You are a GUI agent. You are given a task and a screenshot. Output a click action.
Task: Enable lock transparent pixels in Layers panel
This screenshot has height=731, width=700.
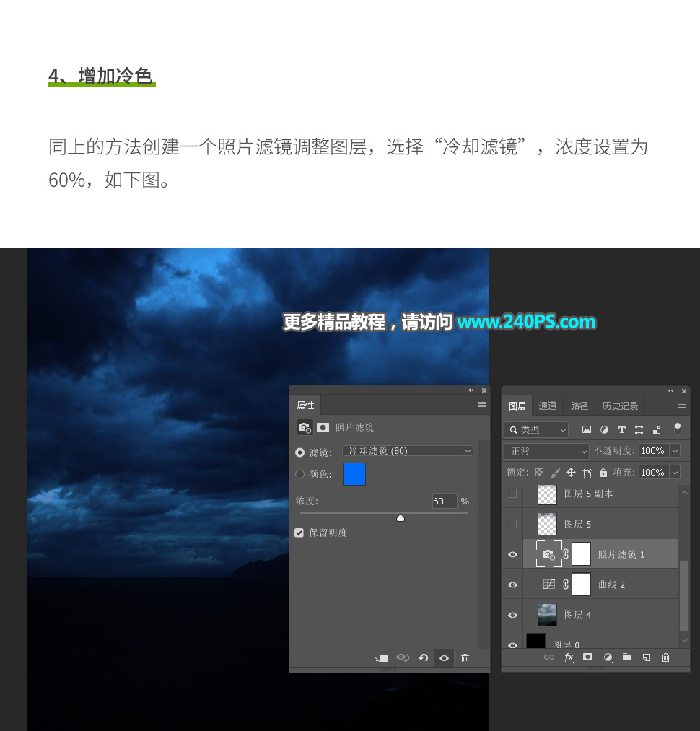(x=539, y=473)
